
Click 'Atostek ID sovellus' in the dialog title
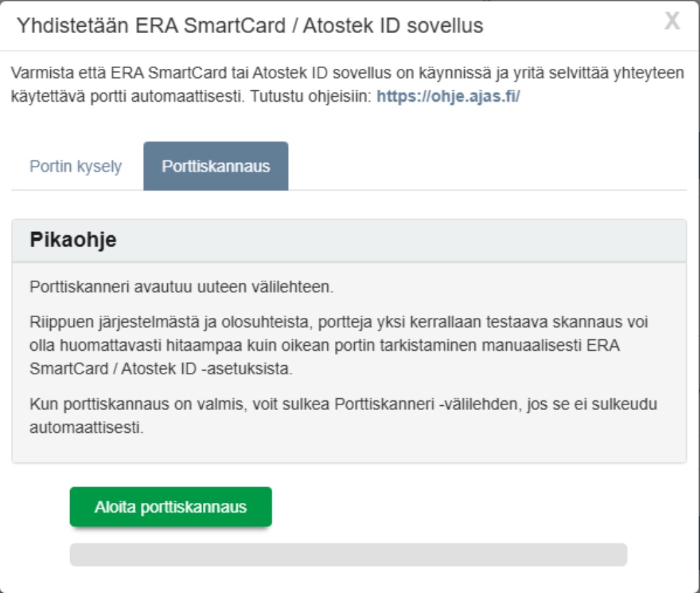413,26
